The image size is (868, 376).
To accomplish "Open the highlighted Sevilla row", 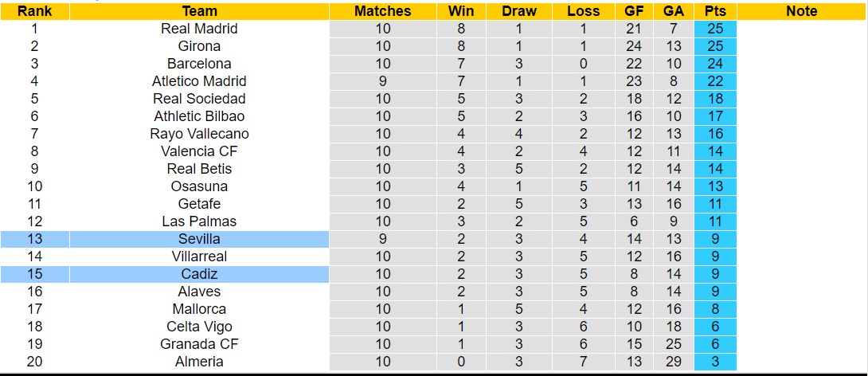I will point(199,239).
